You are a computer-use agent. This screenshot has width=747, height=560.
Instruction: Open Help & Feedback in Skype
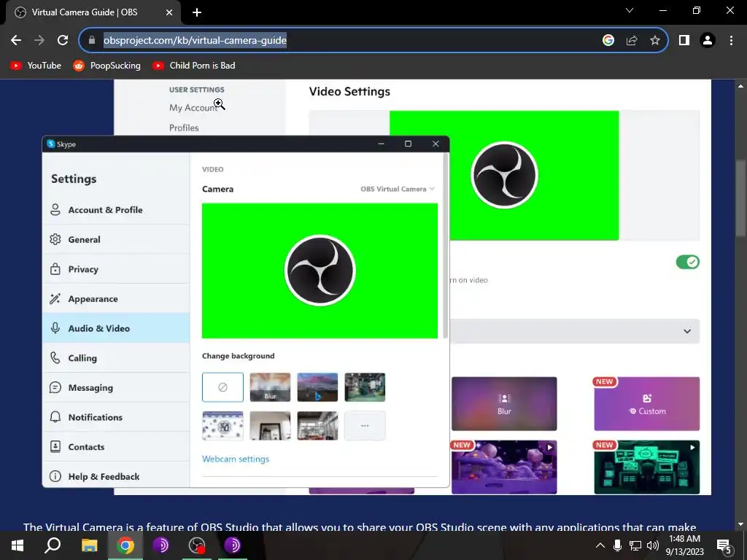point(116,475)
